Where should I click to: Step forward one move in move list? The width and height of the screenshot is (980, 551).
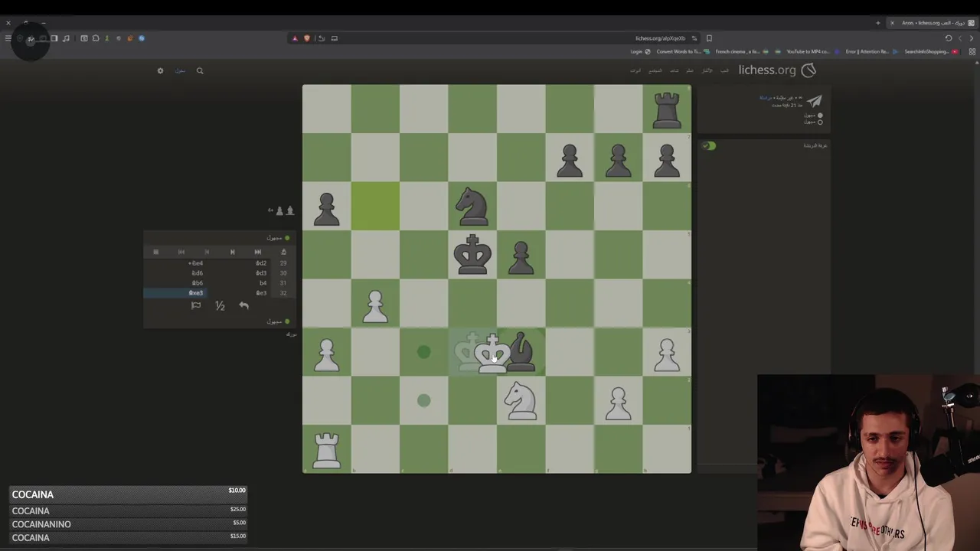[207, 252]
